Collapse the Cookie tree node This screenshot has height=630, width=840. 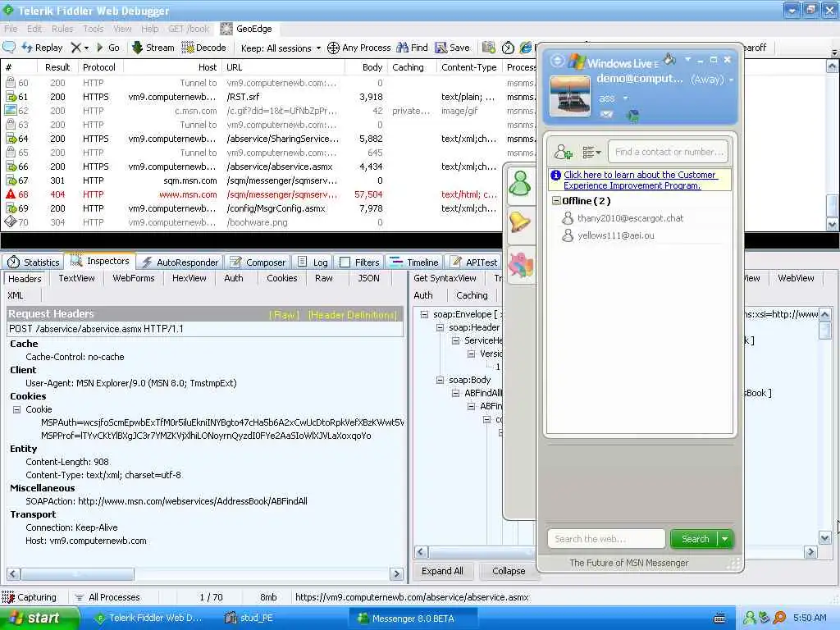click(x=16, y=409)
